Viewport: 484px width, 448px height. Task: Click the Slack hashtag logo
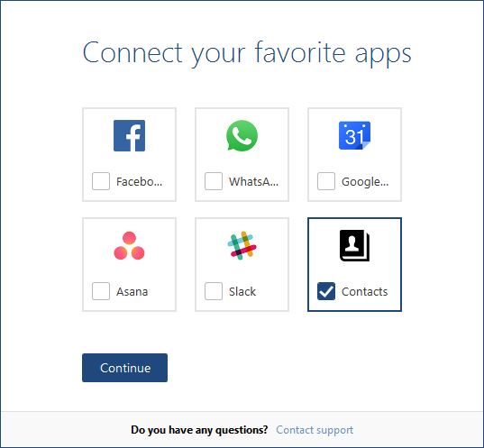pos(242,245)
